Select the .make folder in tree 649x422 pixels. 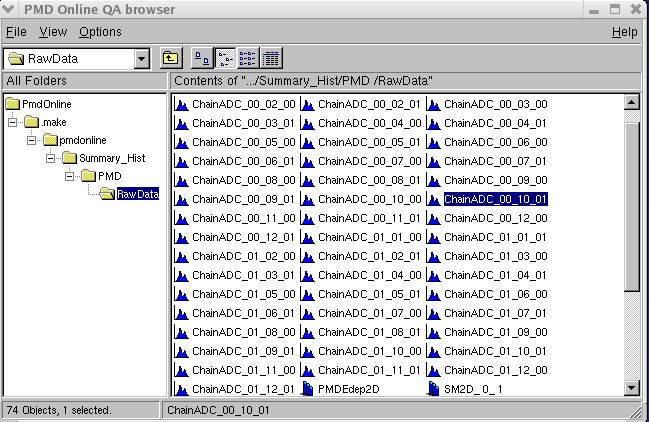coord(46,122)
